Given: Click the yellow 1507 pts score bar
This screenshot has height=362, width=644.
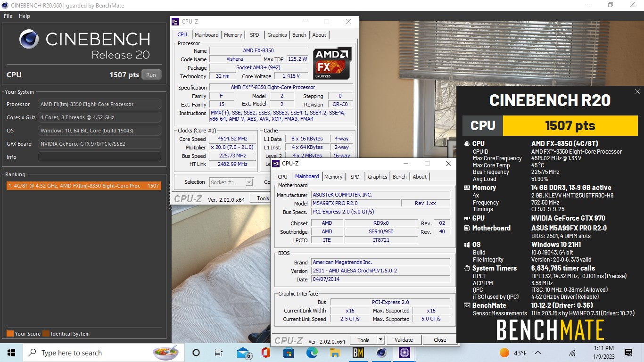Looking at the screenshot, I should coord(570,125).
